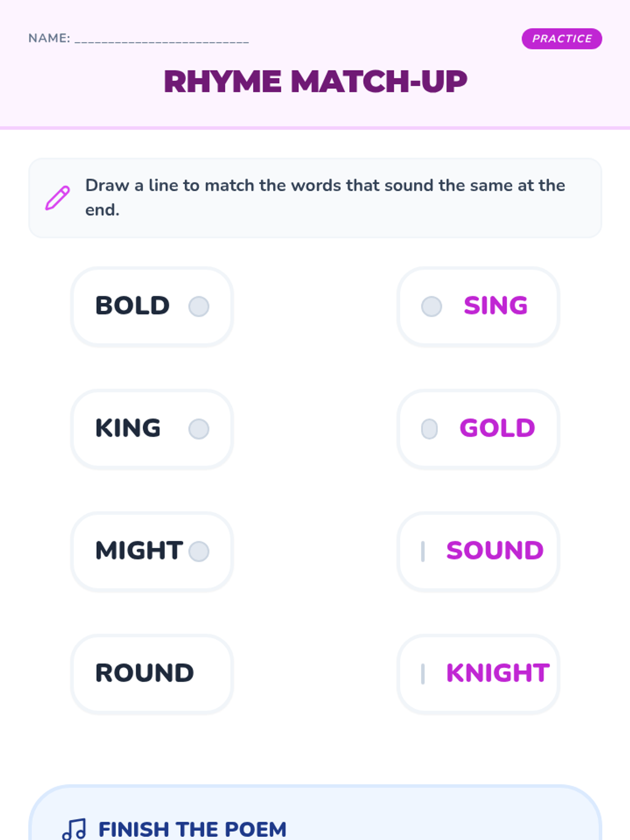Click the purple word KNIGHT
This screenshot has height=840, width=630.
(497, 673)
